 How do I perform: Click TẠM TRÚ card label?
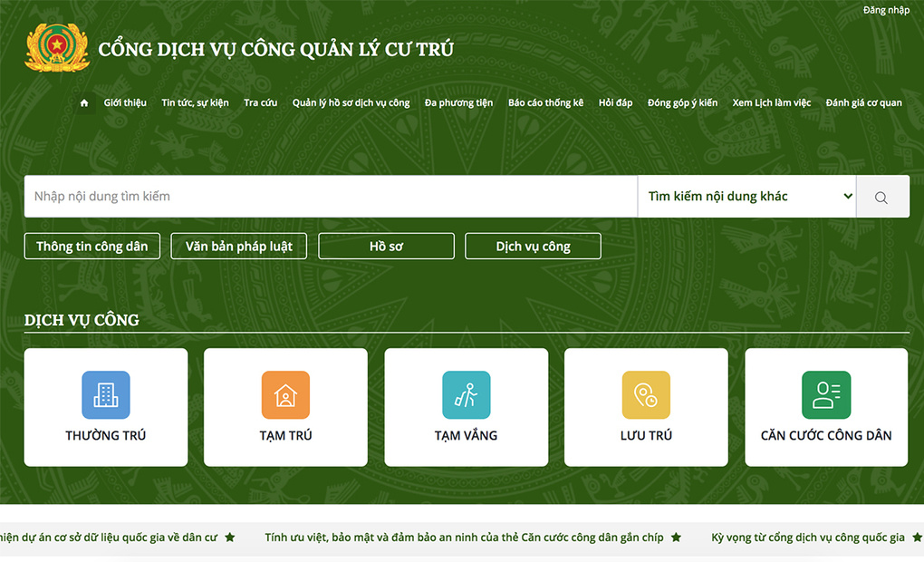tap(285, 435)
